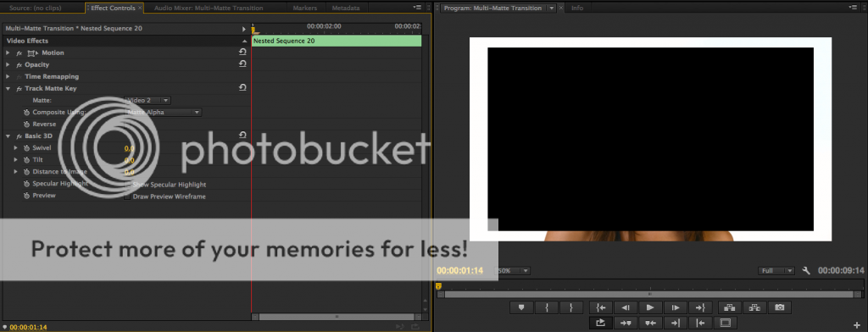The width and height of the screenshot is (868, 332).
Task: Switch to the Source tab
Action: tap(36, 8)
